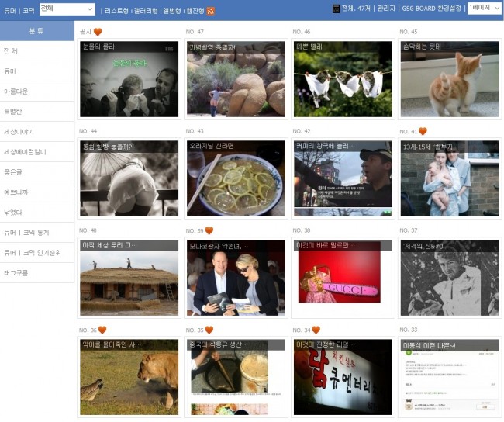The width and height of the screenshot is (504, 422).
Task: Select 아름다운 category in sidebar
Action: 37,92
